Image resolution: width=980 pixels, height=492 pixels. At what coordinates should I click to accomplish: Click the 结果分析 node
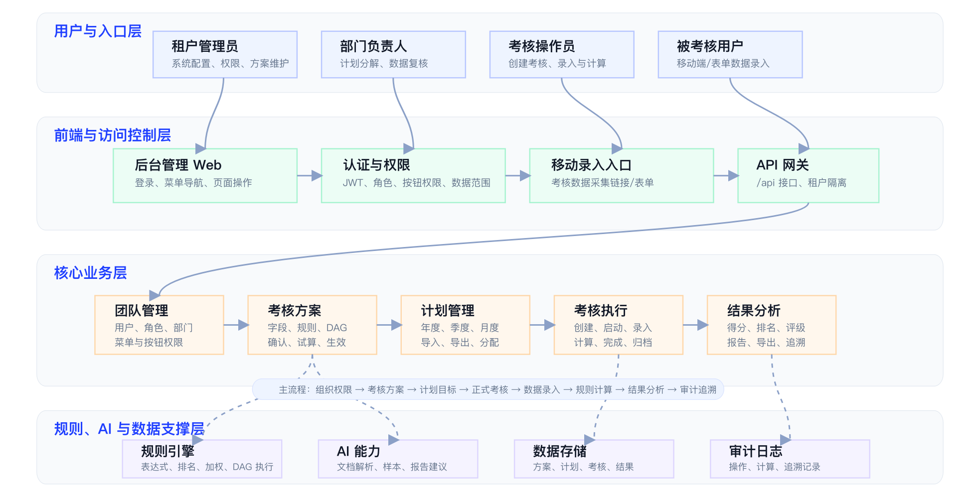(771, 325)
